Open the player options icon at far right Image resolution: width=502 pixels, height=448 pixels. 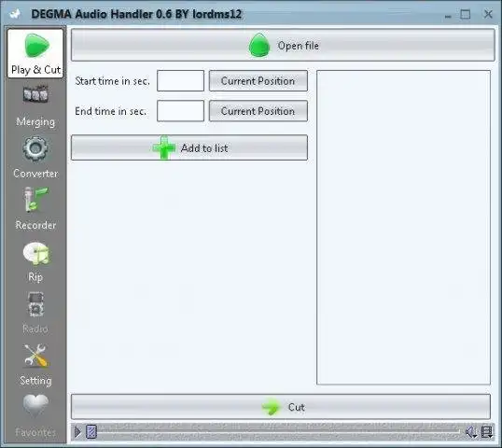487,432
